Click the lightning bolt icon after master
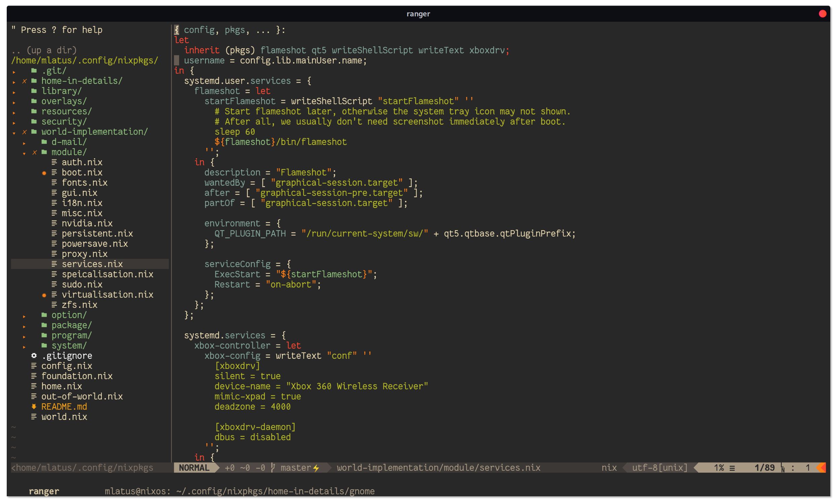838x504 pixels. click(x=316, y=468)
